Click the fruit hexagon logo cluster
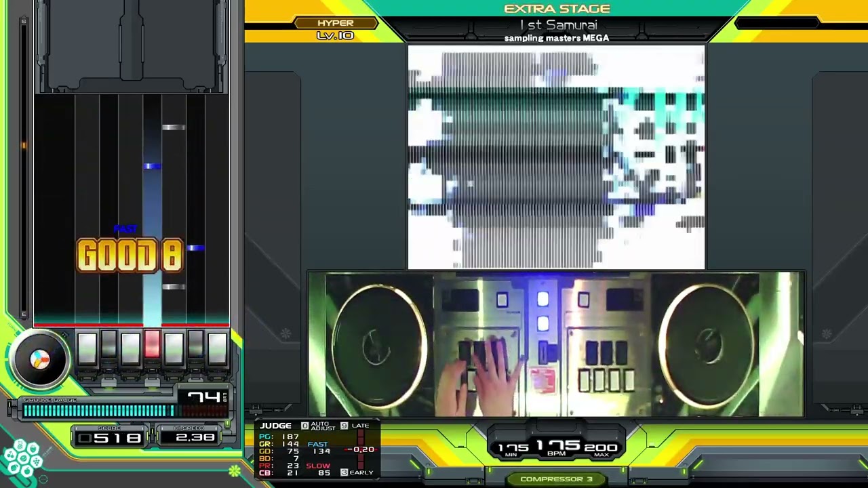 point(22,457)
